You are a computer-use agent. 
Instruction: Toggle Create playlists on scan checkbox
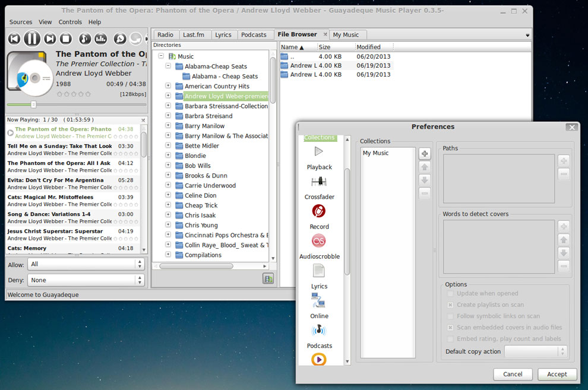tap(450, 305)
